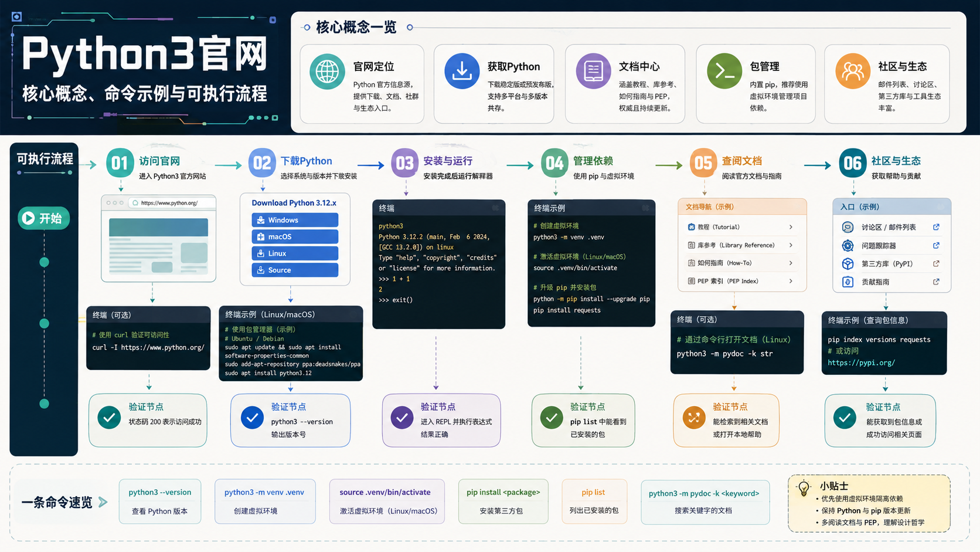This screenshot has width=980, height=552.
Task: Expand the chevron beside PEP 索引
Action: (x=791, y=281)
